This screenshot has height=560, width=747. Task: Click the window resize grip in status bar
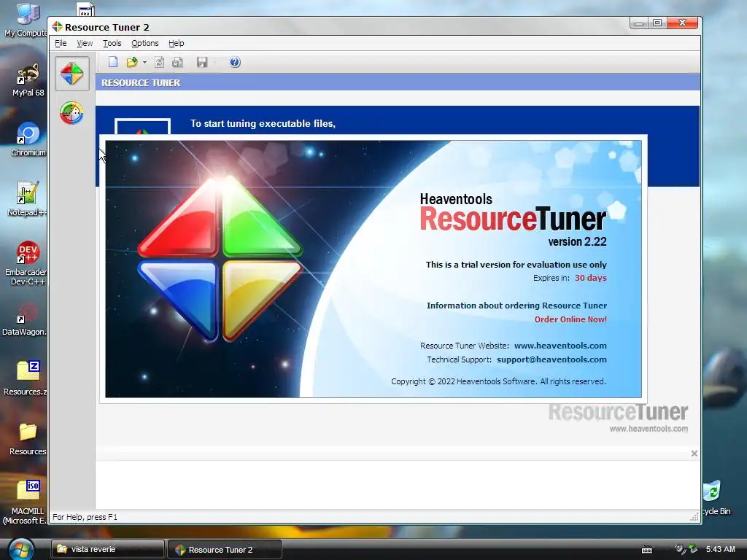[694, 517]
